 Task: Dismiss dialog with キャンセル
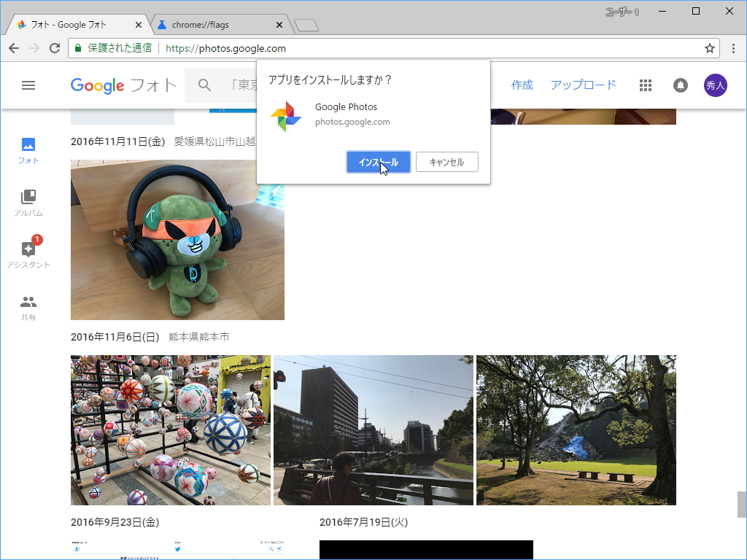447,162
